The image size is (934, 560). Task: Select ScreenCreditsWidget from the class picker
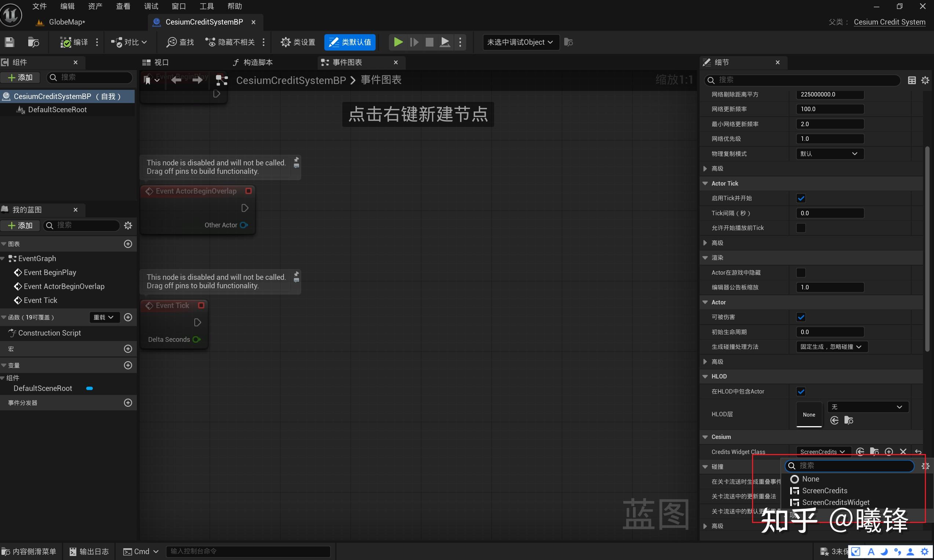(836, 502)
